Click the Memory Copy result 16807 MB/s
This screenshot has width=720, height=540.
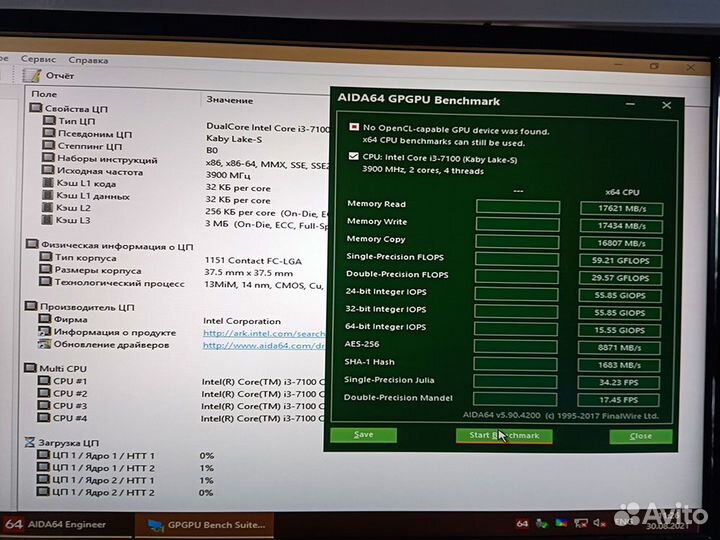[621, 243]
